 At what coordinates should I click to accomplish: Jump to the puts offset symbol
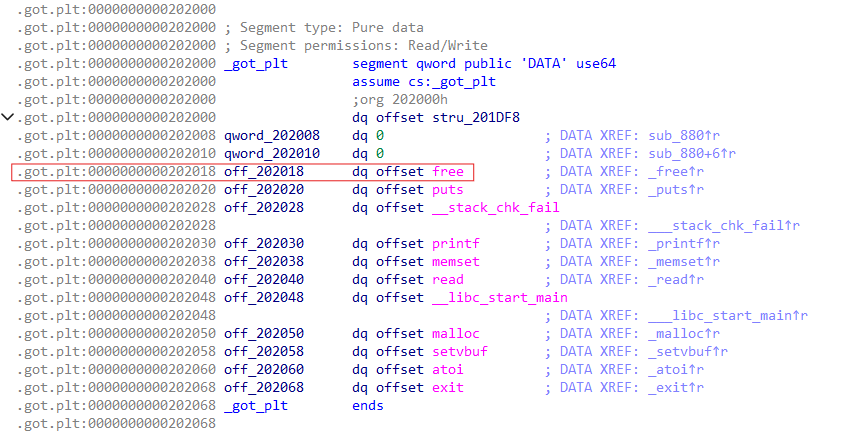point(448,190)
